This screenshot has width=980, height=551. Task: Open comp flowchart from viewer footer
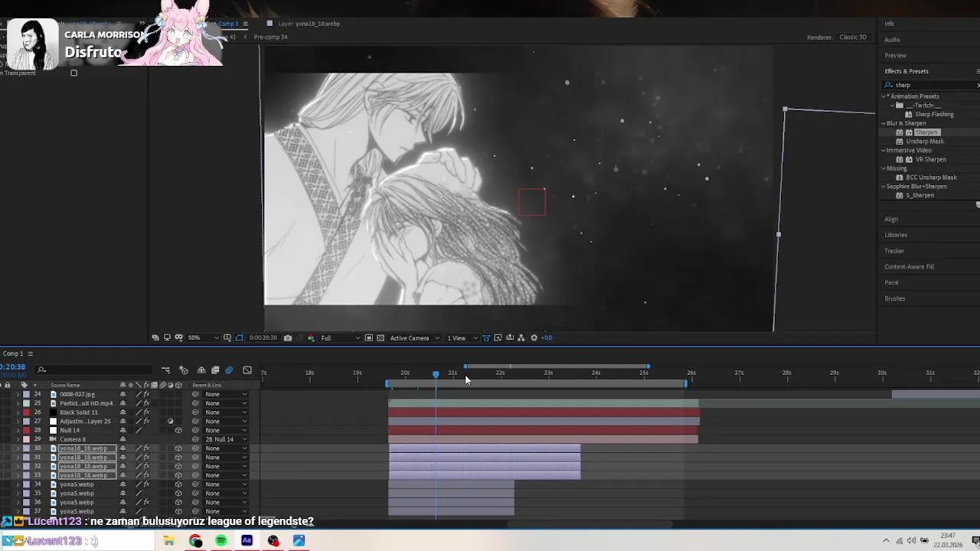click(521, 337)
